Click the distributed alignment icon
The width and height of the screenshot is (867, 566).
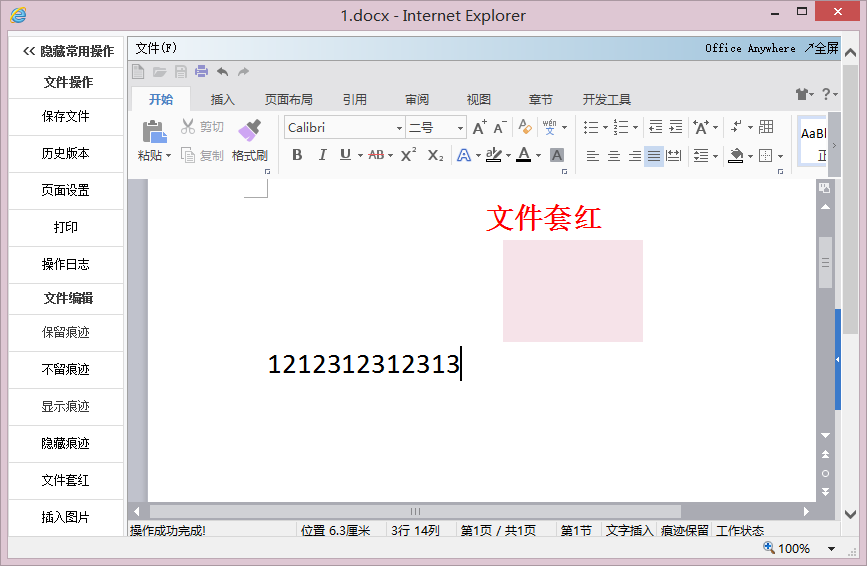673,156
